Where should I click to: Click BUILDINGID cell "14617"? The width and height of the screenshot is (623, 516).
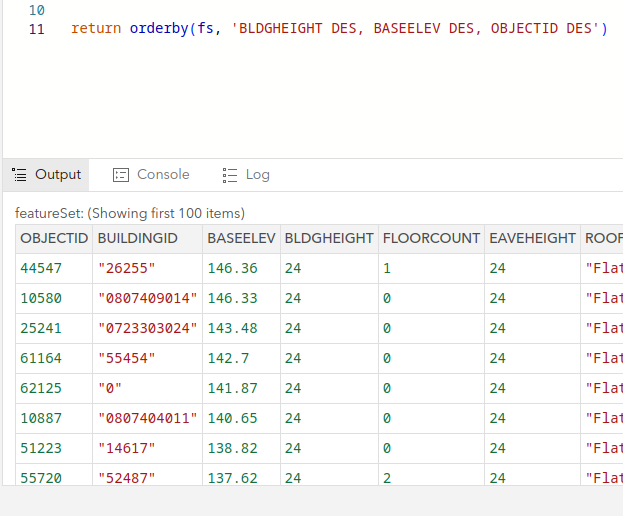pos(127,448)
